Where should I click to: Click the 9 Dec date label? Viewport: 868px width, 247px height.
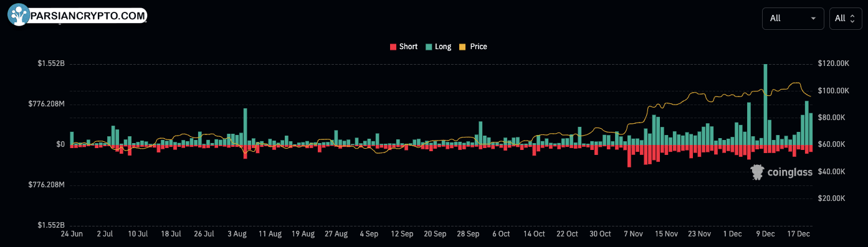coord(765,234)
